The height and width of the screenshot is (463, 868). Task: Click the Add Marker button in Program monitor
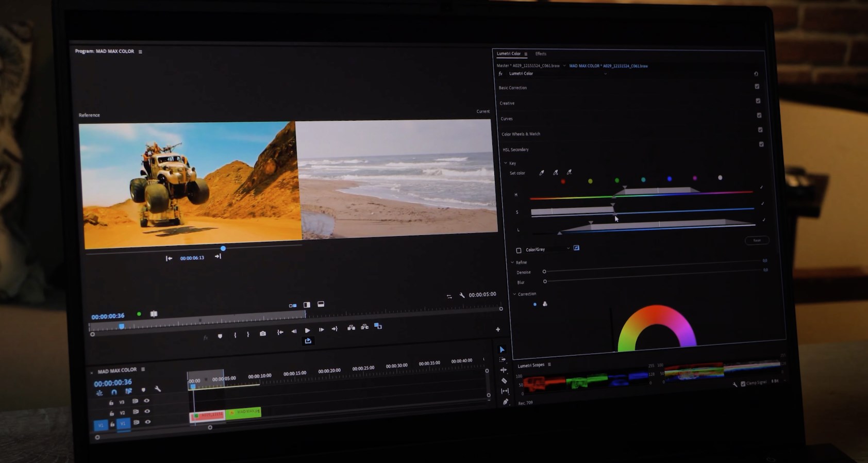pos(220,336)
